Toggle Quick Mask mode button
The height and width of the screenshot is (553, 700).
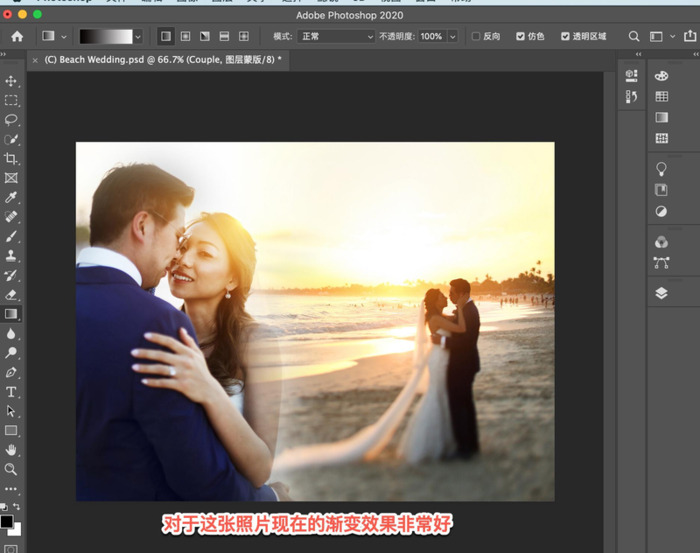(11, 549)
